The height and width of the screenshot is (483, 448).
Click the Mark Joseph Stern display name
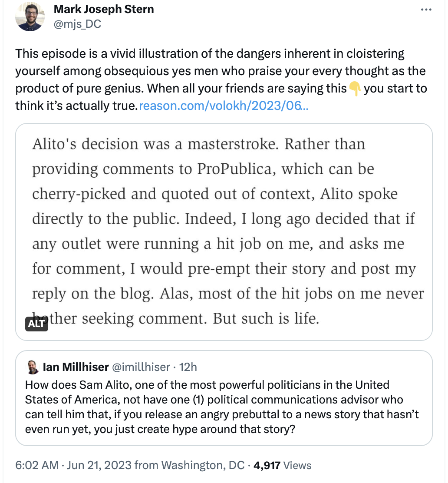(104, 9)
